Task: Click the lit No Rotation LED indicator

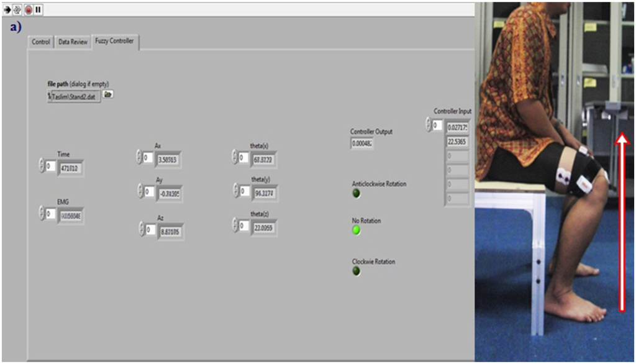Action: click(357, 230)
